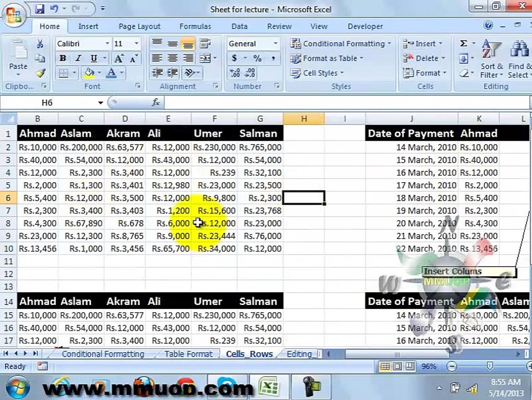
Task: Adjust the zoom slider handle
Action: (490, 366)
